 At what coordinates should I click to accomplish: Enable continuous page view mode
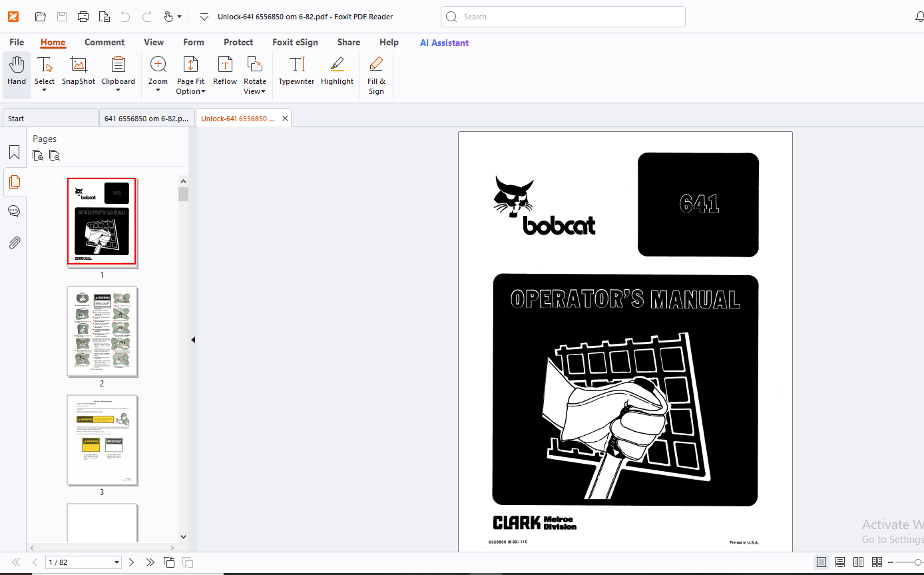click(840, 562)
